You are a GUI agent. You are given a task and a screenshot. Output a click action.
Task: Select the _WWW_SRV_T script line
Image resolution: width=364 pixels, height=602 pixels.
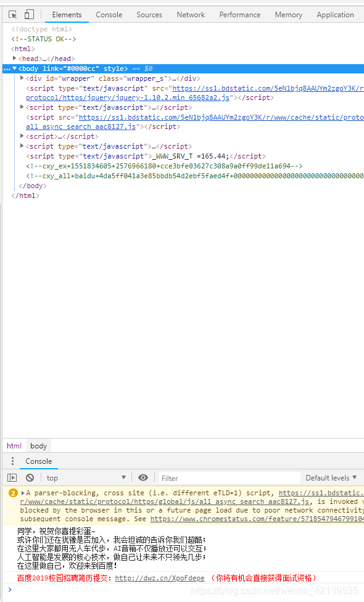[x=146, y=156]
